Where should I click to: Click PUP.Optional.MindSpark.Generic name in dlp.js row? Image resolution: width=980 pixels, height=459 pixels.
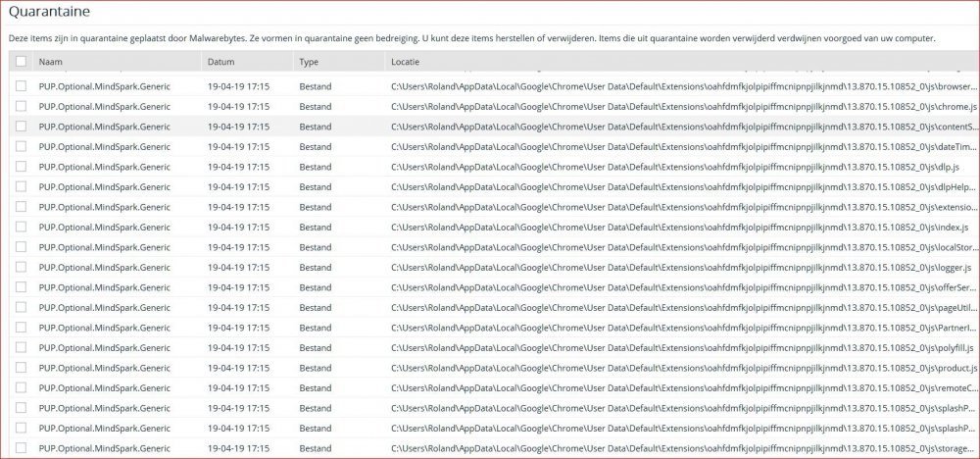[x=105, y=167]
